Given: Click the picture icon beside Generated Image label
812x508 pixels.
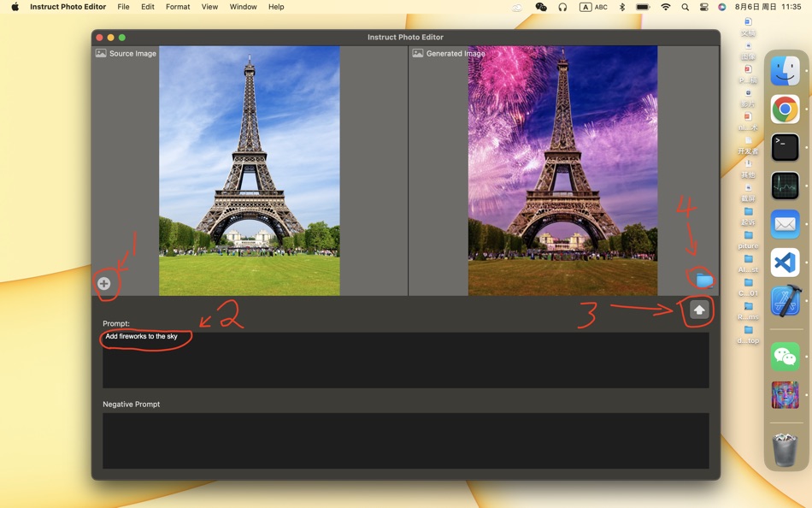Looking at the screenshot, I should pos(418,53).
